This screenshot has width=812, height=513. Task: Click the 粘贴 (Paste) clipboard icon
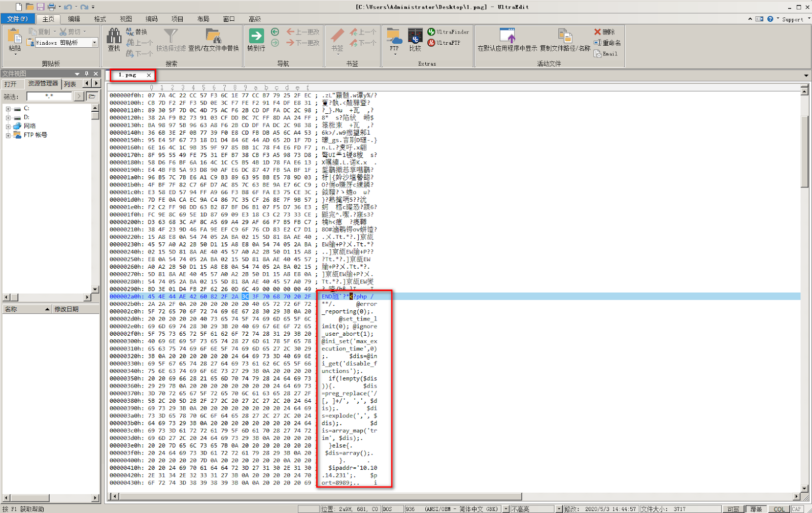coord(15,37)
